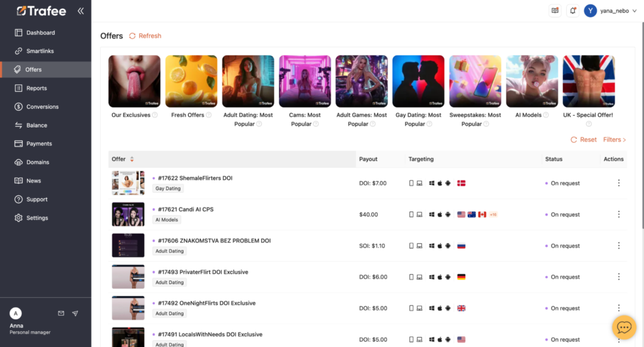Click the Russia flag on #17606 row
The image size is (644, 347).
[461, 246]
